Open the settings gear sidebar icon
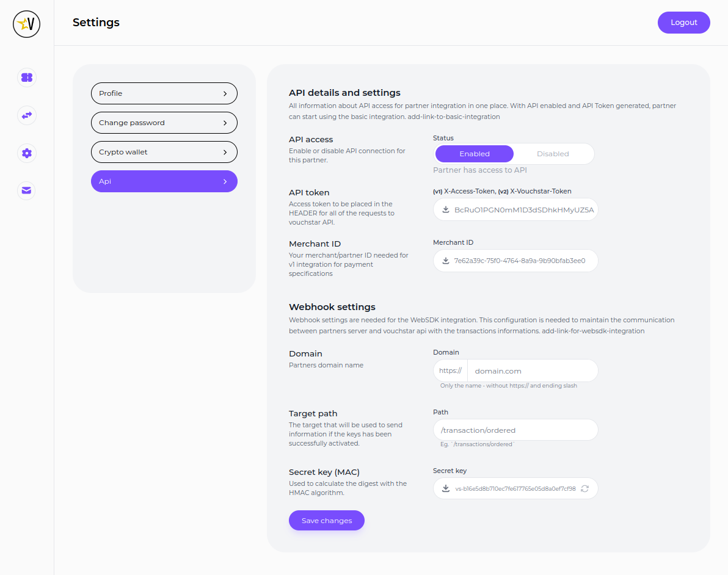Viewport: 728px width, 575px height. click(26, 153)
